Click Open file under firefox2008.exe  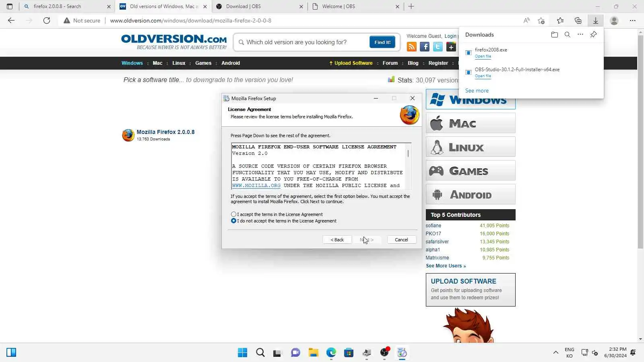[483, 56]
